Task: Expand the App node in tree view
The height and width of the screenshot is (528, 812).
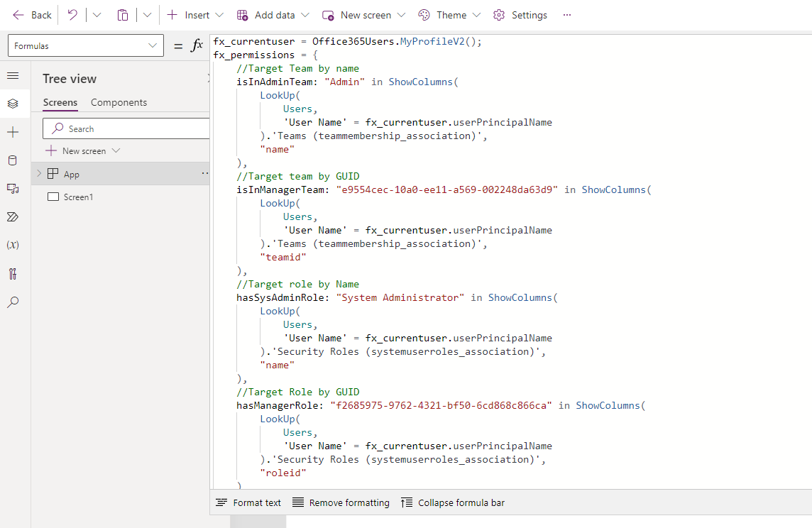Action: coord(39,174)
